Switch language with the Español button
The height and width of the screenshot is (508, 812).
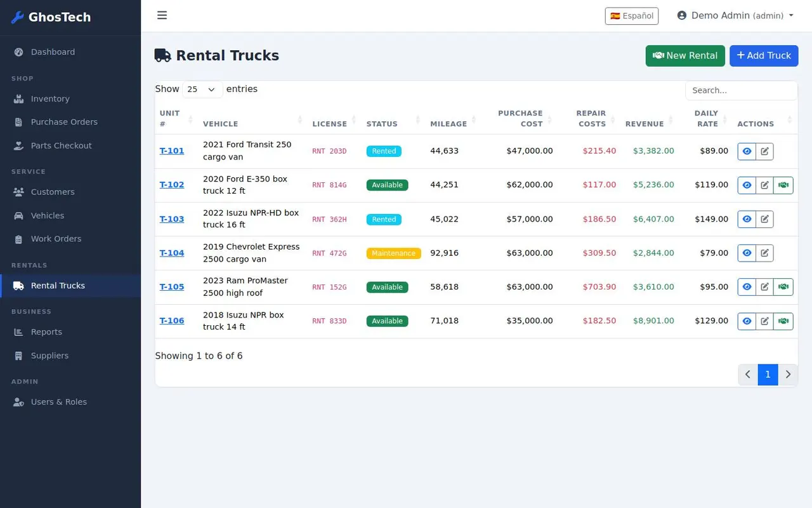coord(632,16)
